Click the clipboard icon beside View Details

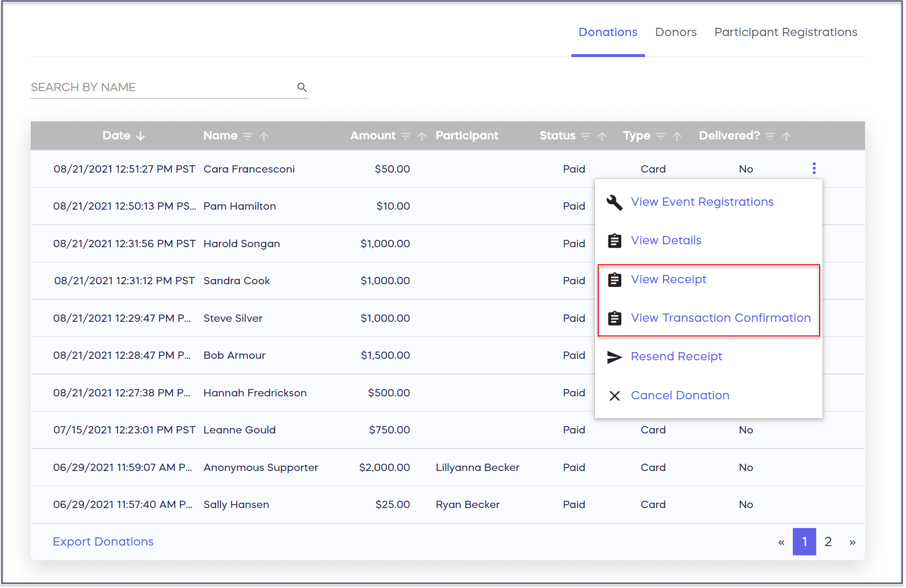coord(614,241)
